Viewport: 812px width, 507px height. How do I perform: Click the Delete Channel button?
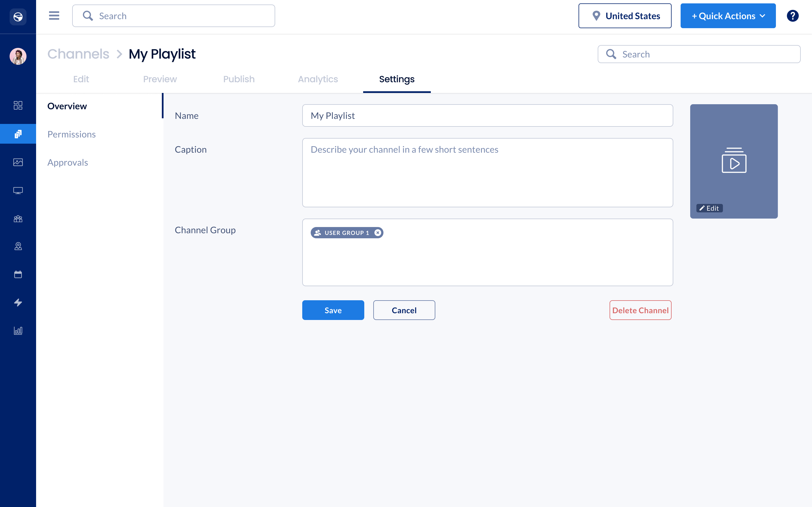(x=640, y=310)
